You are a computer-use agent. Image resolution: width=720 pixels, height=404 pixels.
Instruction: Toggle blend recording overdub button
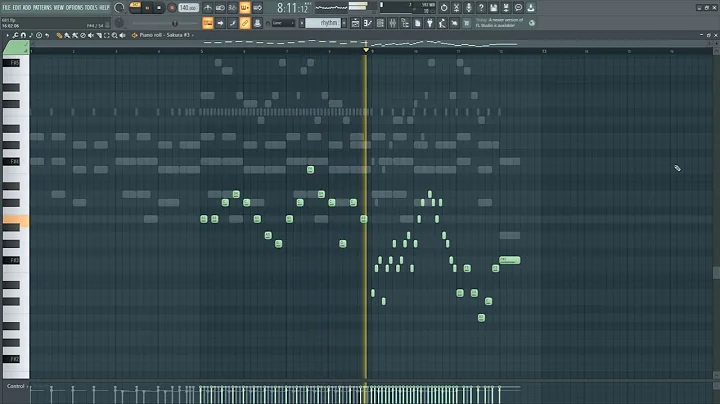pyautogui.click(x=245, y=8)
